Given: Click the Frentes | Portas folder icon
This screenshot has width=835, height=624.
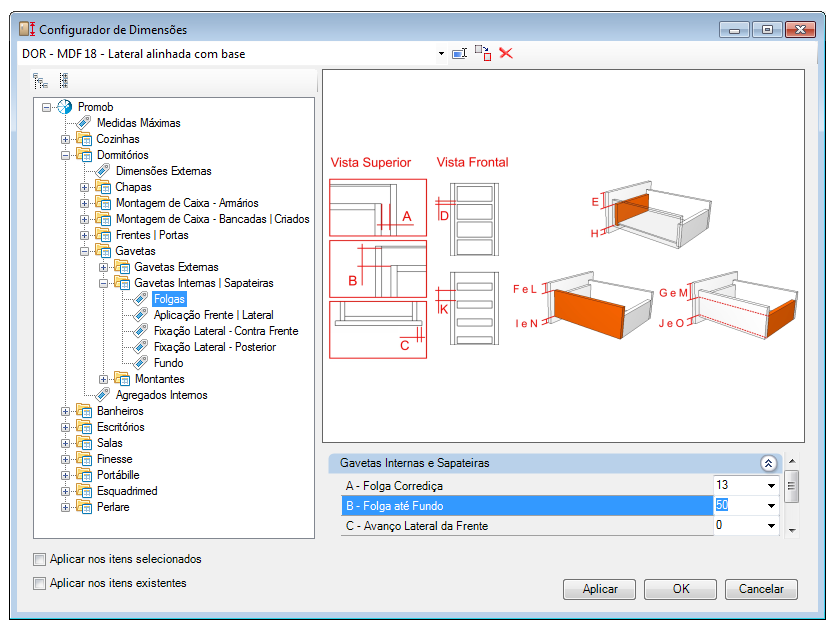Looking at the screenshot, I should pyautogui.click(x=103, y=235).
